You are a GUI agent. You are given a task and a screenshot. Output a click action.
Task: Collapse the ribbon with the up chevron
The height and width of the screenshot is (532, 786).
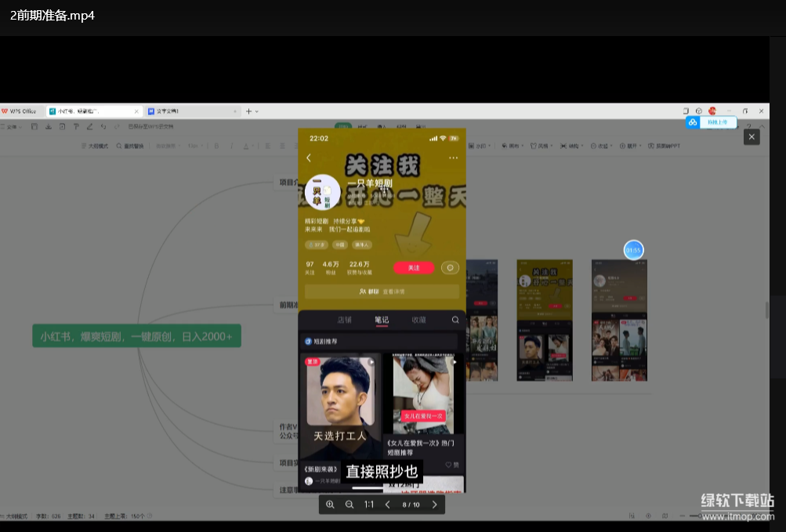tap(762, 127)
